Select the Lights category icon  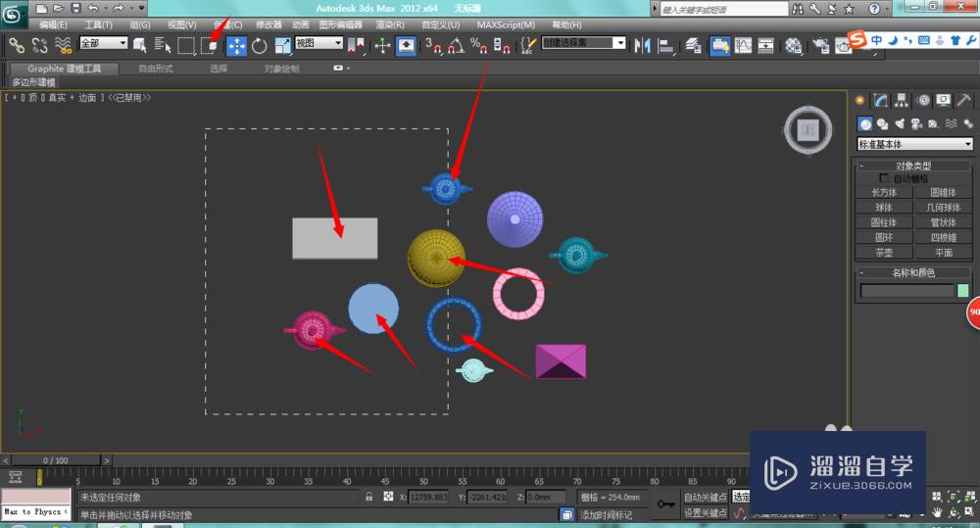pos(900,124)
